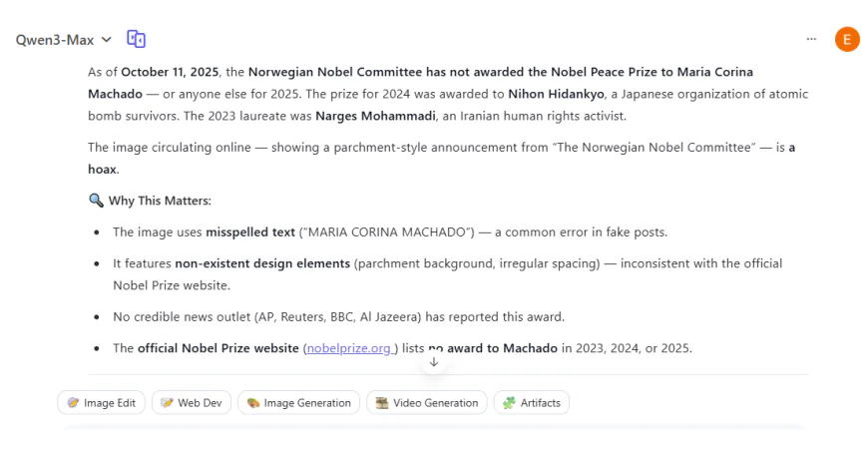The image size is (868, 449).
Task: Click the magnifying glass emoji heading icon
Action: coord(96,201)
